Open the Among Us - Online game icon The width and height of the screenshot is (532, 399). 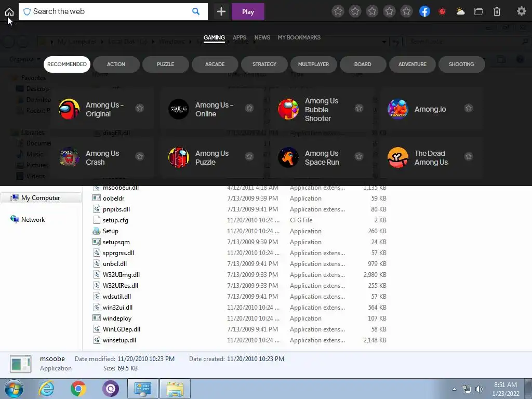(x=179, y=109)
